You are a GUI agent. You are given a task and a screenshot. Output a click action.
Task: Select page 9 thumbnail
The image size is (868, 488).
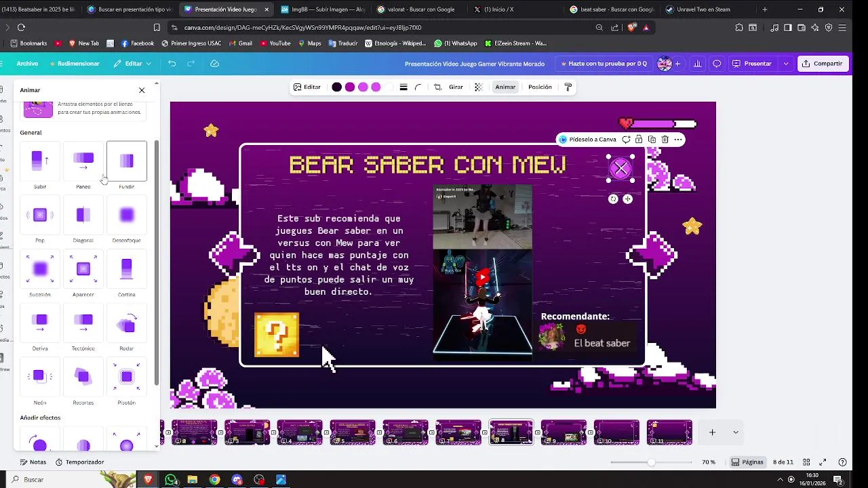pyautogui.click(x=564, y=432)
